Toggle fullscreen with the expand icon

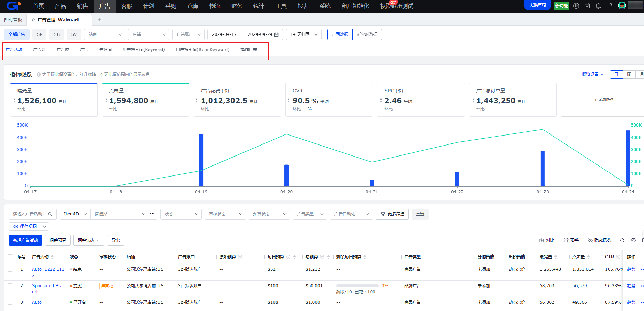click(609, 6)
